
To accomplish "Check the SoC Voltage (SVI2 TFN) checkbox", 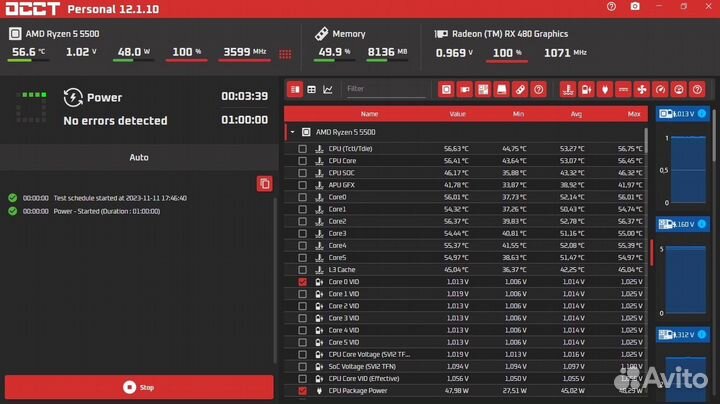I will pyautogui.click(x=302, y=366).
